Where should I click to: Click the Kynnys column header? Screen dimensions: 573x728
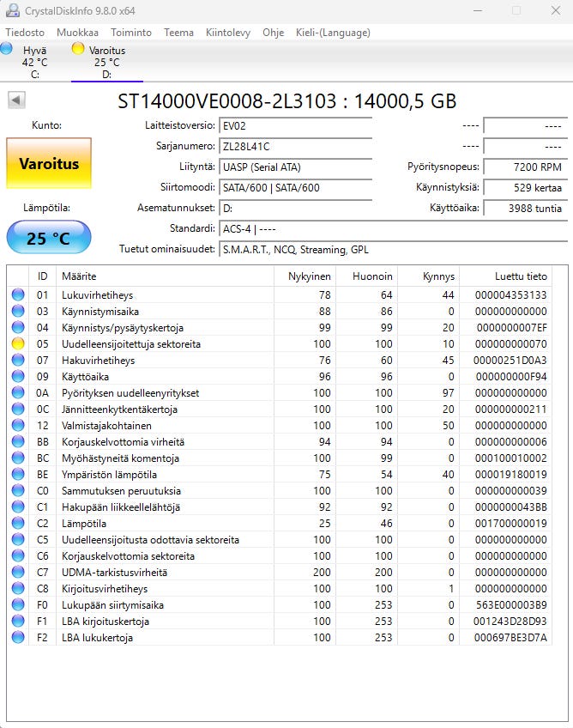click(x=428, y=276)
